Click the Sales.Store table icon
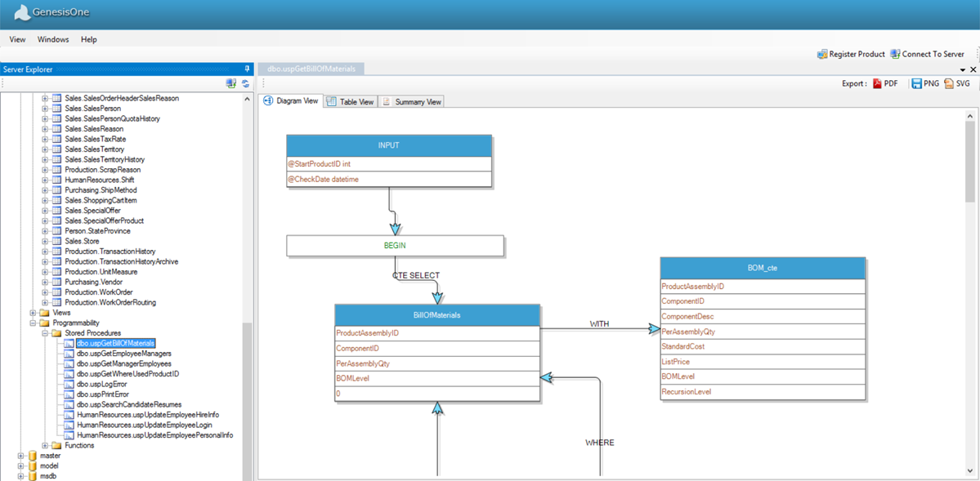Viewport: 980px width, 481px height. 56,241
